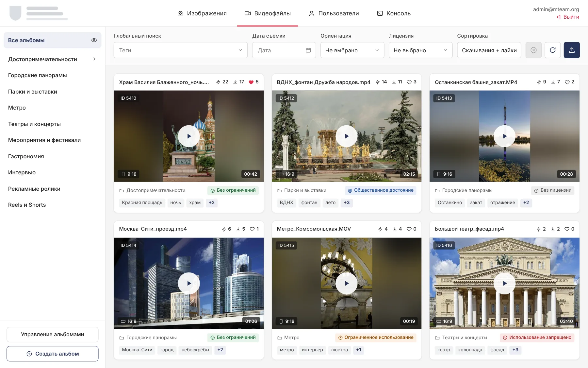Click the фонтан tag on ВДНХ card
The height and width of the screenshot is (368, 588).
tap(309, 203)
